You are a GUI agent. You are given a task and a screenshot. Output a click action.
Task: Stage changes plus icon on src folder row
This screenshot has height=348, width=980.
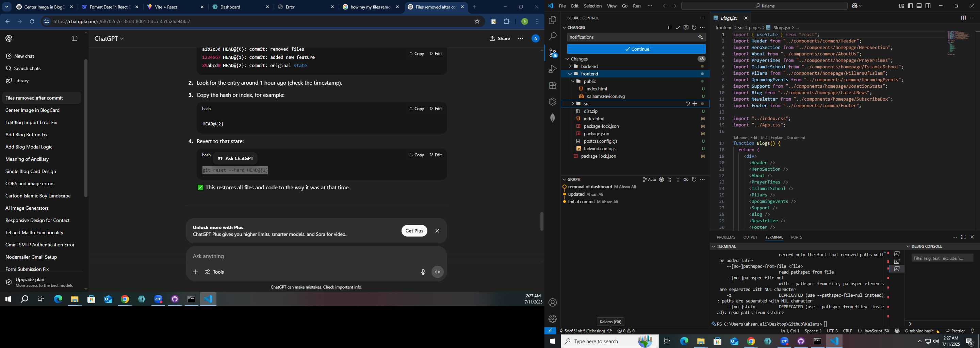click(695, 104)
